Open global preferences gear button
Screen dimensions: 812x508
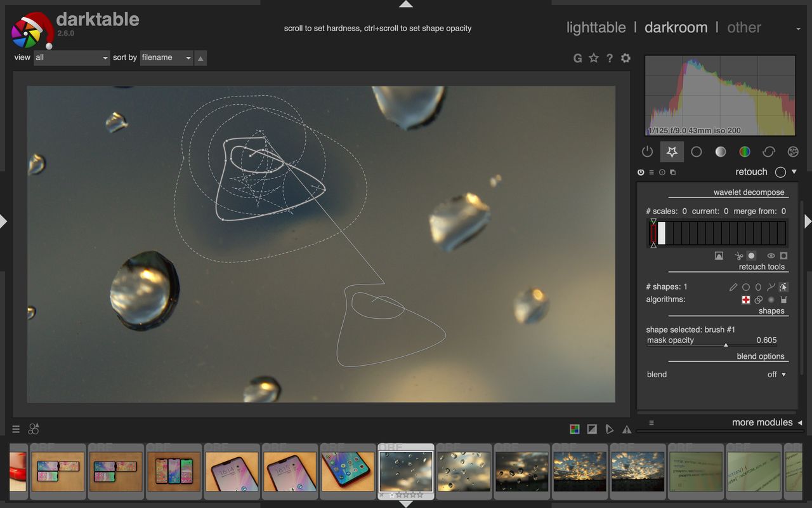(x=625, y=58)
